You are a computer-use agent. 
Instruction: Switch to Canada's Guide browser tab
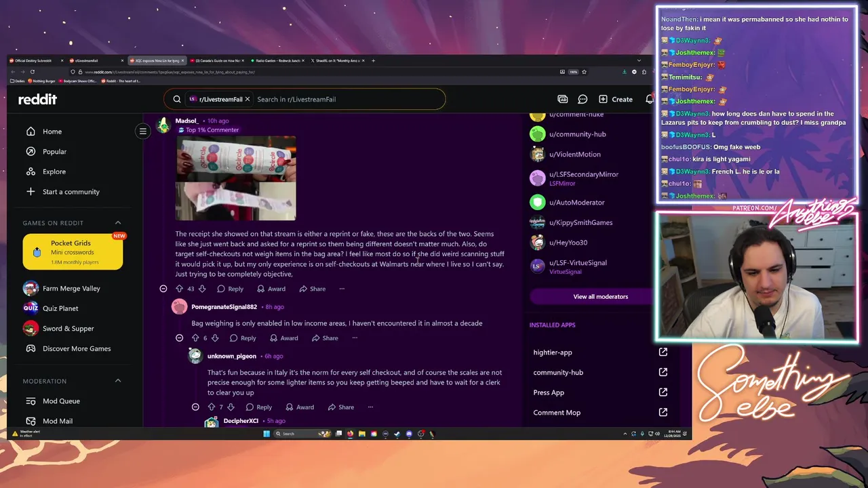click(216, 61)
